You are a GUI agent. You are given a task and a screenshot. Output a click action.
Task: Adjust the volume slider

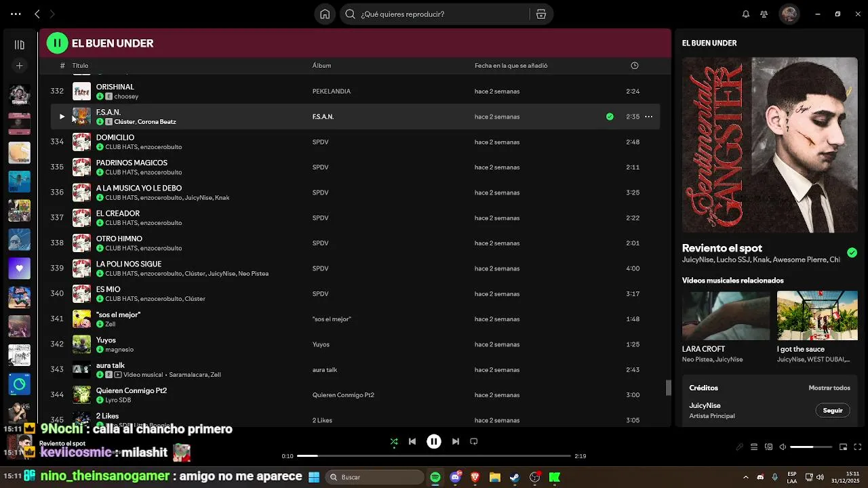(811, 447)
